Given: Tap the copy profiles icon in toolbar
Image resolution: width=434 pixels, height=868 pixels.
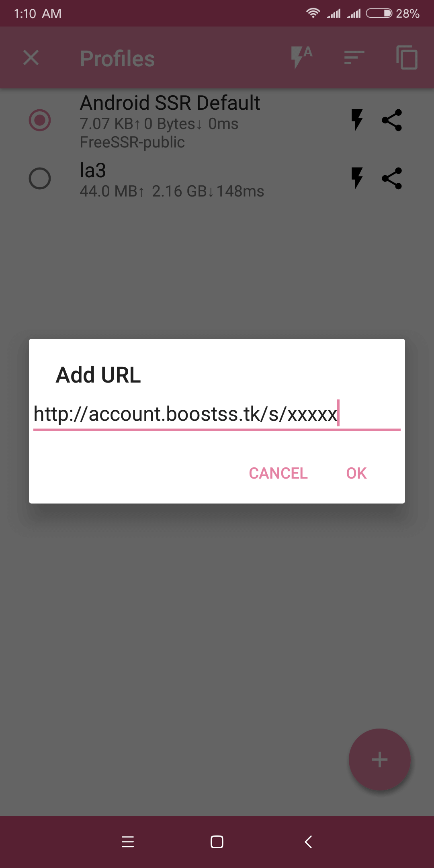Looking at the screenshot, I should click(x=407, y=57).
